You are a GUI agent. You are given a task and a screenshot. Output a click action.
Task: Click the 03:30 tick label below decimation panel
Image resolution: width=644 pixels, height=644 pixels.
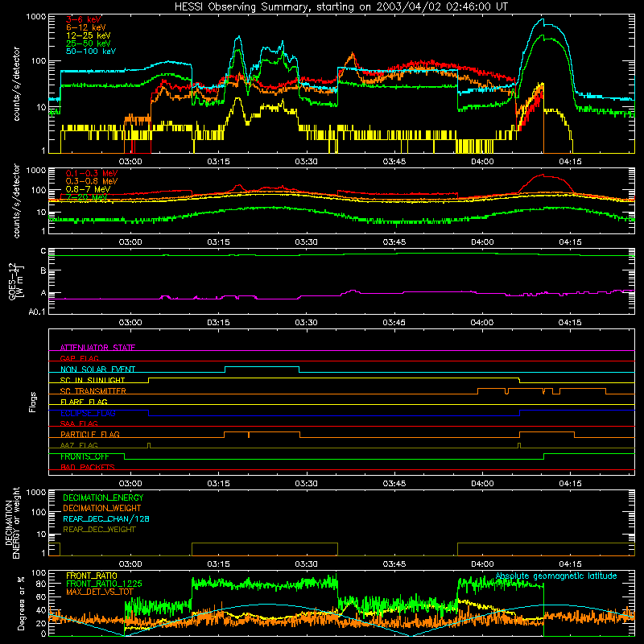click(307, 564)
